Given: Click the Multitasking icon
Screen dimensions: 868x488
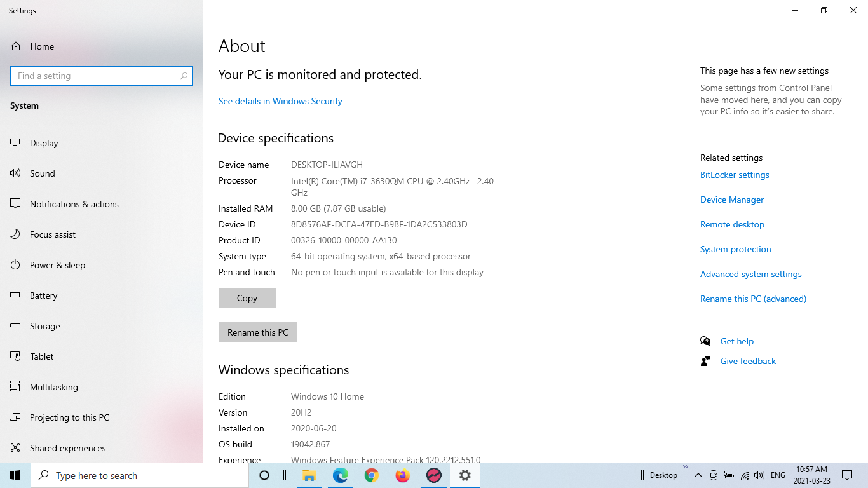Looking at the screenshot, I should pos(16,387).
